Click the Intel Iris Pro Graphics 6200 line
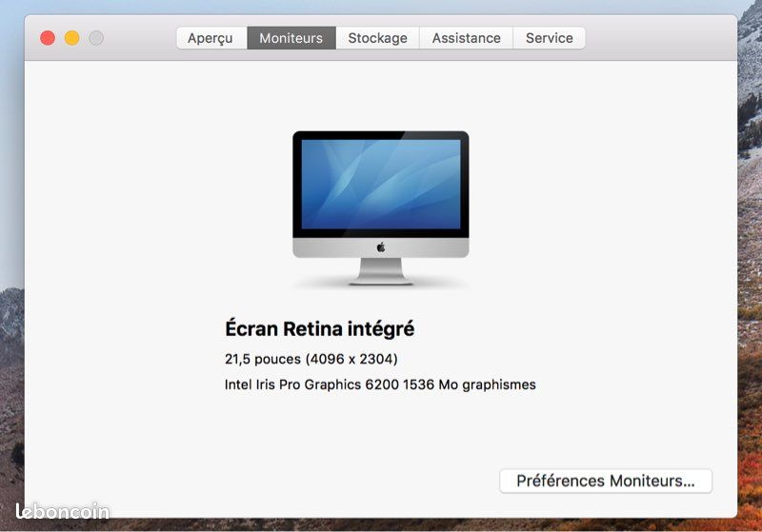 pos(380,384)
